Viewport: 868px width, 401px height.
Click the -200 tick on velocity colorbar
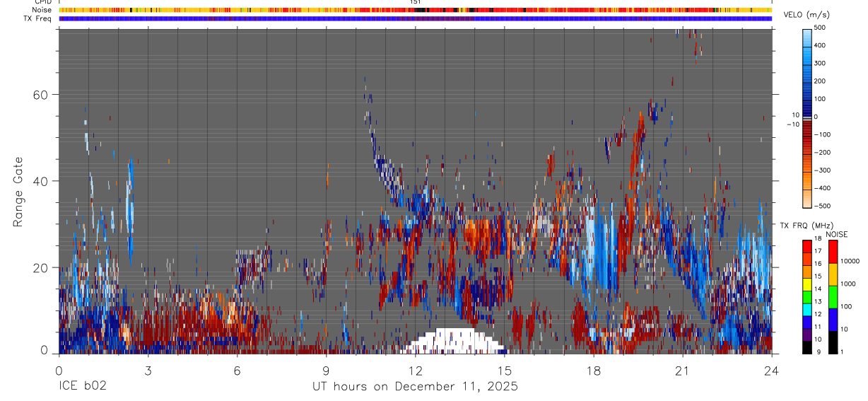[x=821, y=153]
